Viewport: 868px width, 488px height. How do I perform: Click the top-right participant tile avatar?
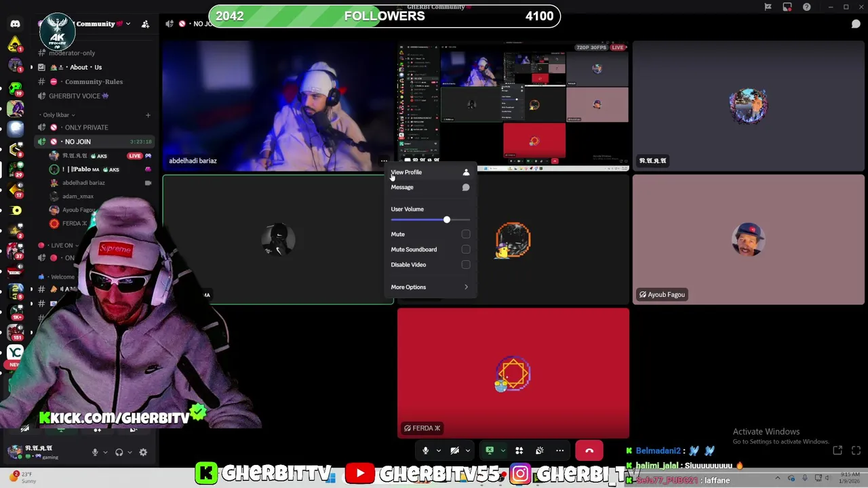749,106
